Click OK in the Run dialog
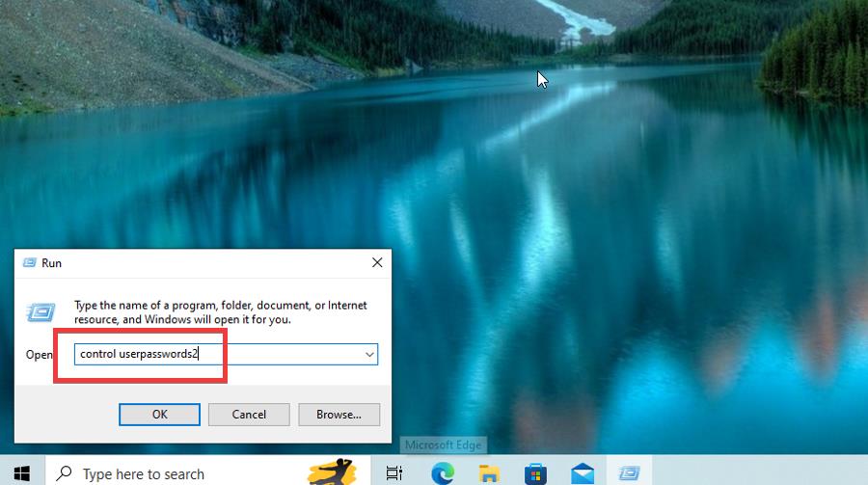This screenshot has width=868, height=485. click(159, 415)
